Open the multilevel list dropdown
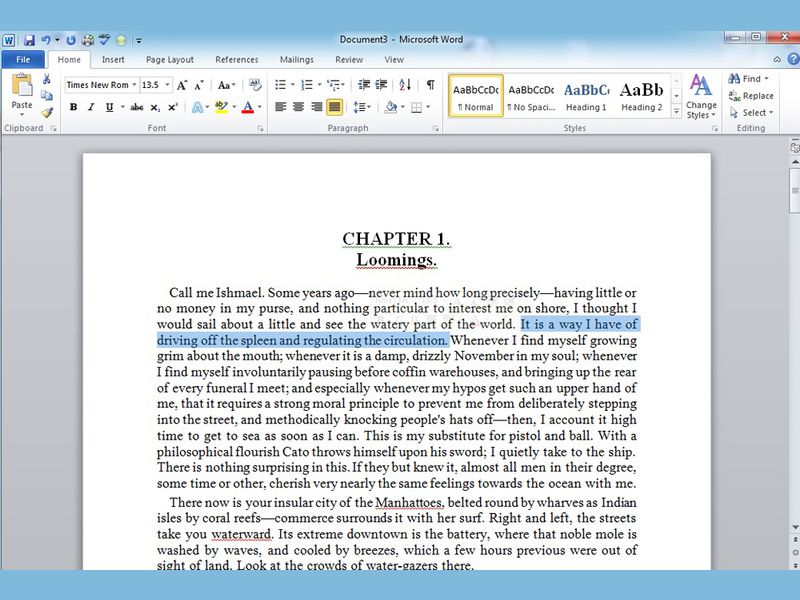 [336, 85]
